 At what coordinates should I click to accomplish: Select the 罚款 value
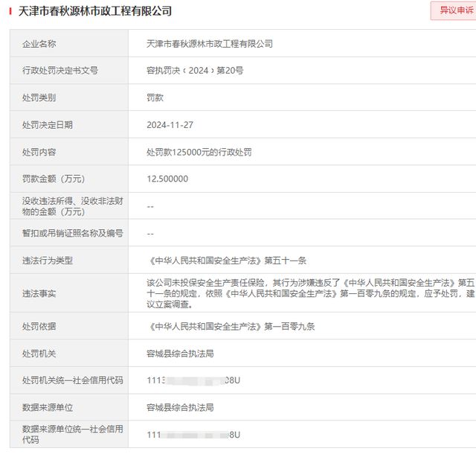click(155, 98)
